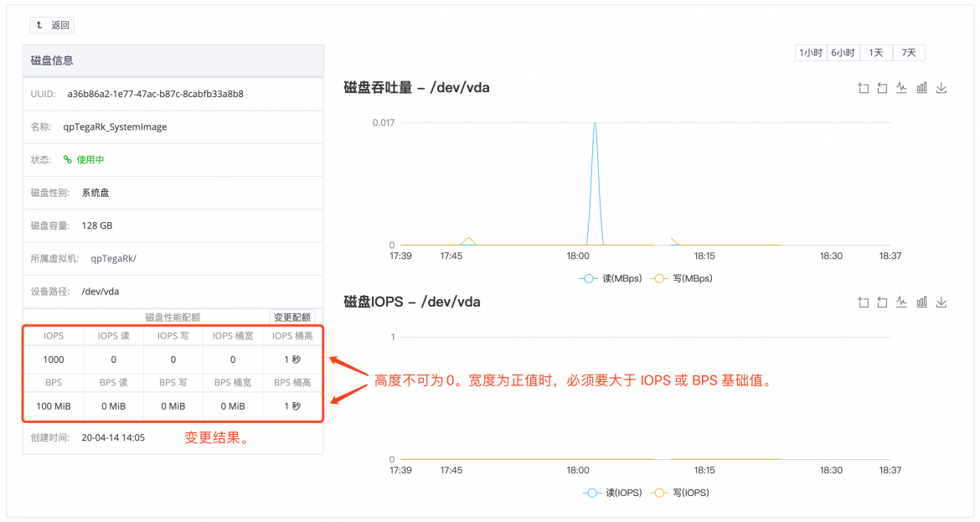This screenshot has height=522, width=980.
Task: Click the BPS 桶宽 column header
Action: tap(233, 383)
